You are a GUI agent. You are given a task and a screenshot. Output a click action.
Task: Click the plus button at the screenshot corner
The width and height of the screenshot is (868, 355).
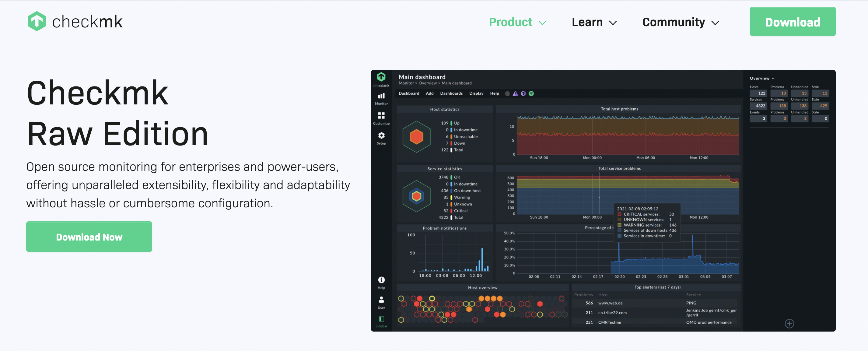(x=789, y=323)
